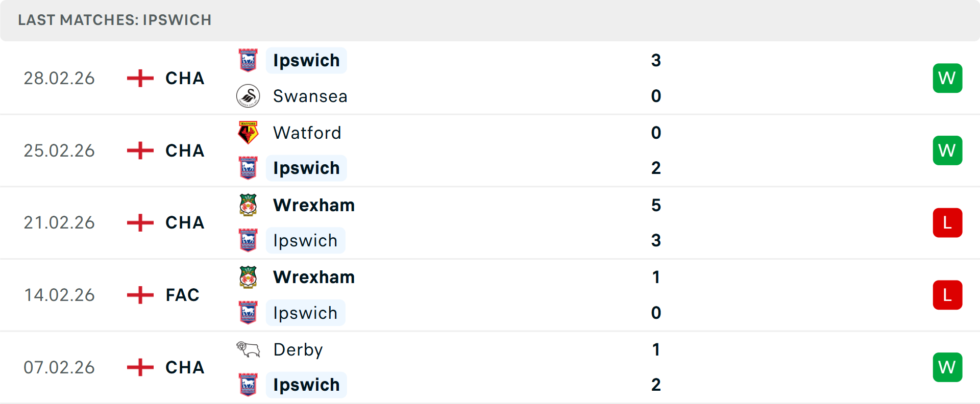Screen dimensions: 980x404
Task: Click England flag in the 25.02.26 row
Action: (140, 150)
